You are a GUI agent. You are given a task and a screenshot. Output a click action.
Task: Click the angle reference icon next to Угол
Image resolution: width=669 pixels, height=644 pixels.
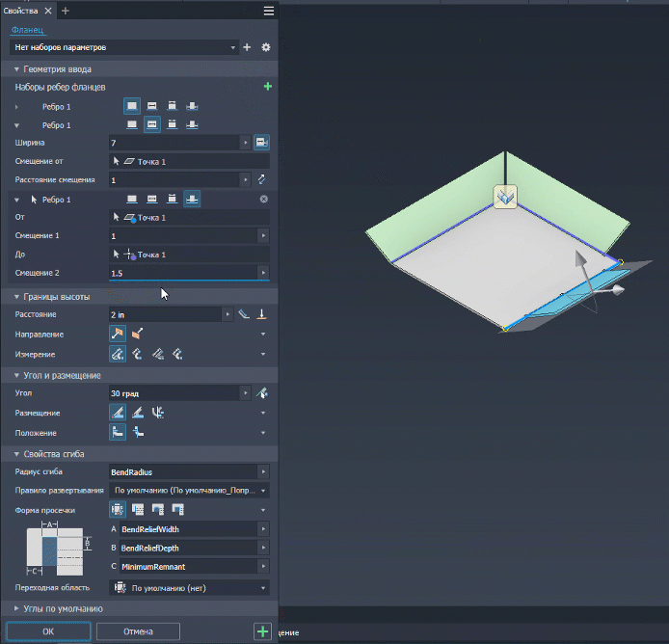point(262,392)
